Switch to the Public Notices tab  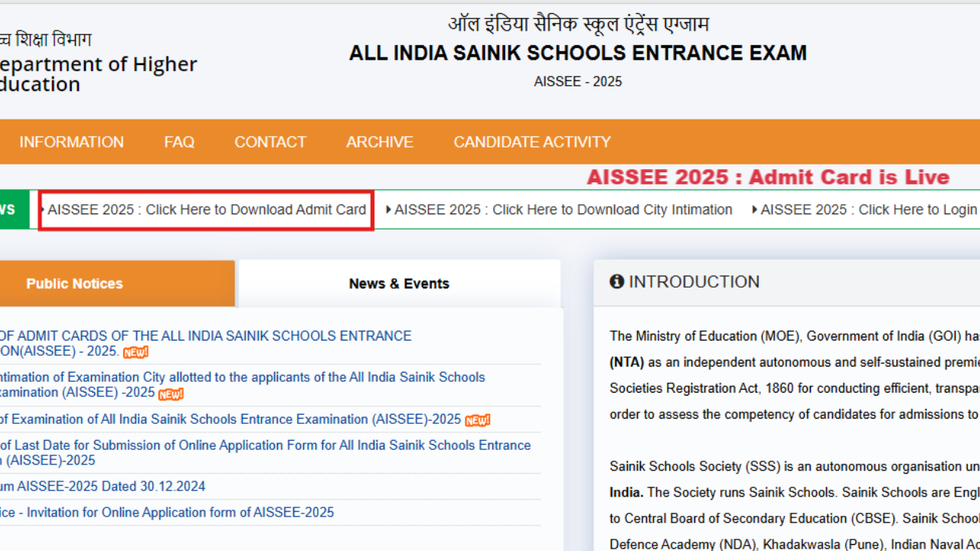(74, 283)
